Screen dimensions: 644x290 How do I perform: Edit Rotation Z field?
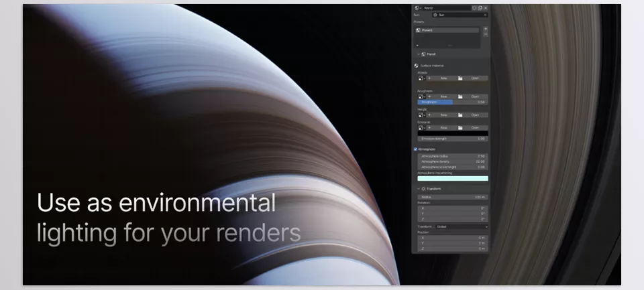453,219
